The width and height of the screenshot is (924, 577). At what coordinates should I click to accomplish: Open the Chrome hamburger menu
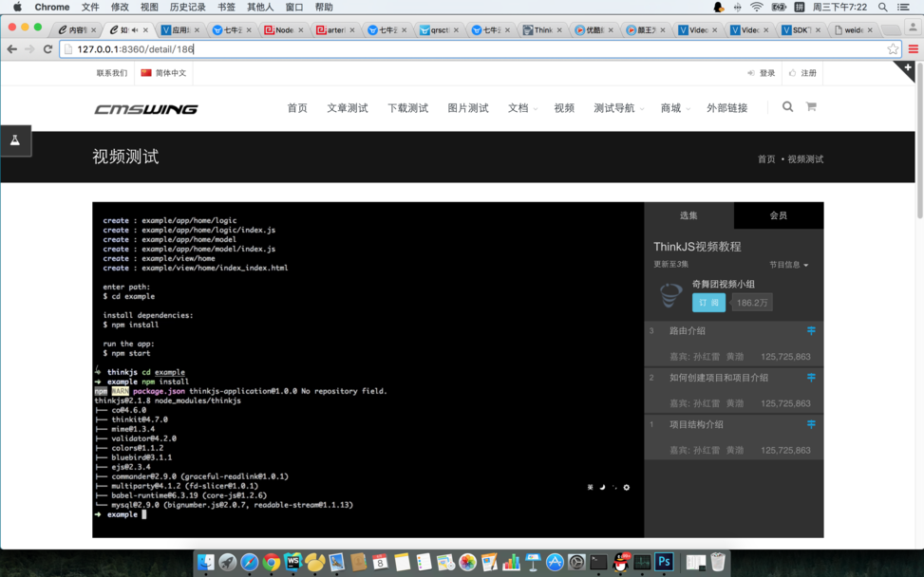pyautogui.click(x=913, y=48)
